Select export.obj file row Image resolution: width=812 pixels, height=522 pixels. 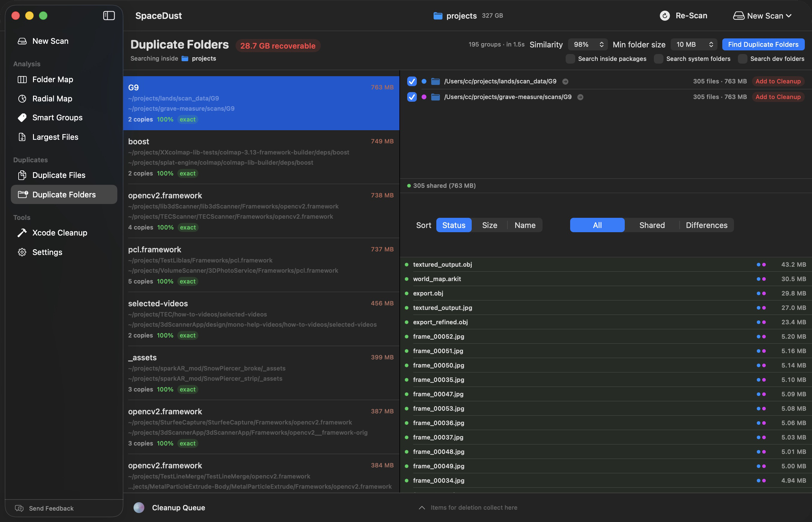[606, 293]
